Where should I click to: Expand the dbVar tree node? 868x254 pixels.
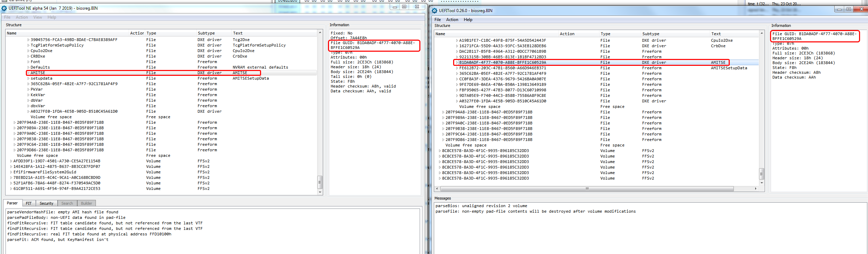[28, 100]
